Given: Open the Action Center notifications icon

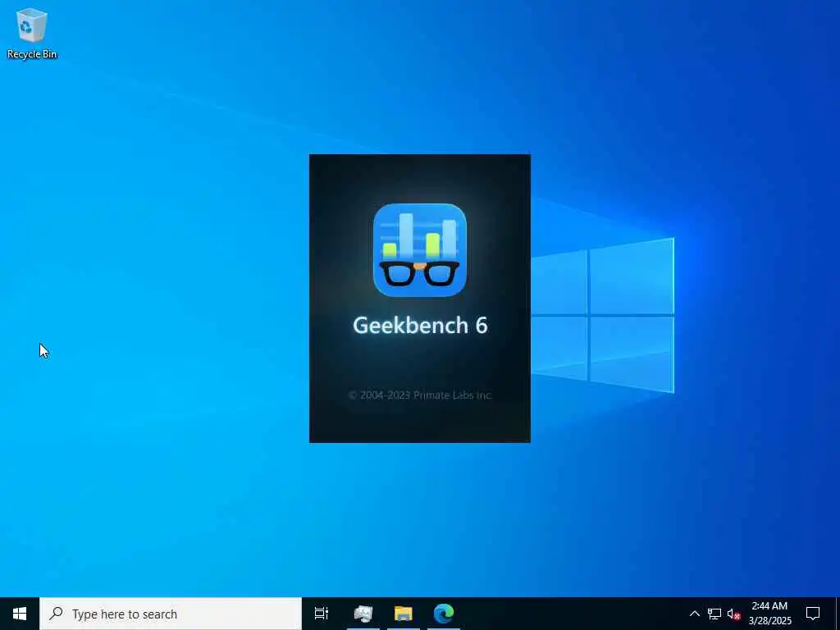Looking at the screenshot, I should coord(813,614).
